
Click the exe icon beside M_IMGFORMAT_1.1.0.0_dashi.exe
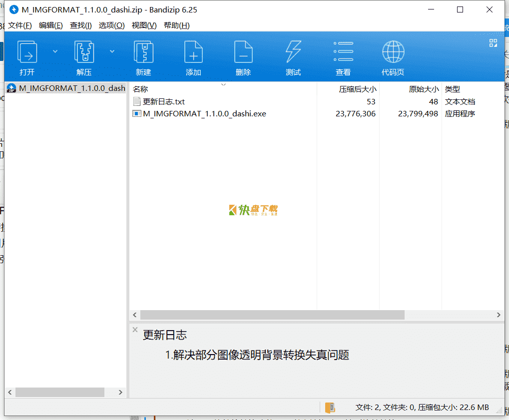pos(137,113)
